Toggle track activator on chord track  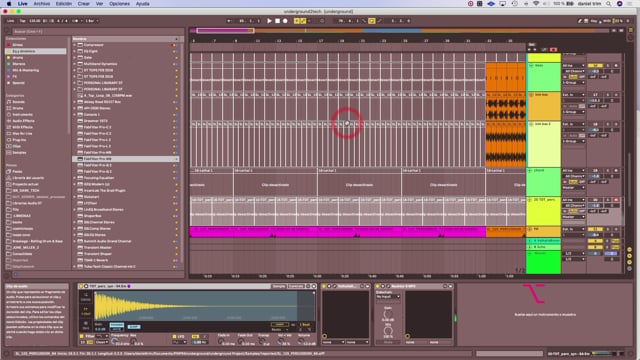point(595,170)
